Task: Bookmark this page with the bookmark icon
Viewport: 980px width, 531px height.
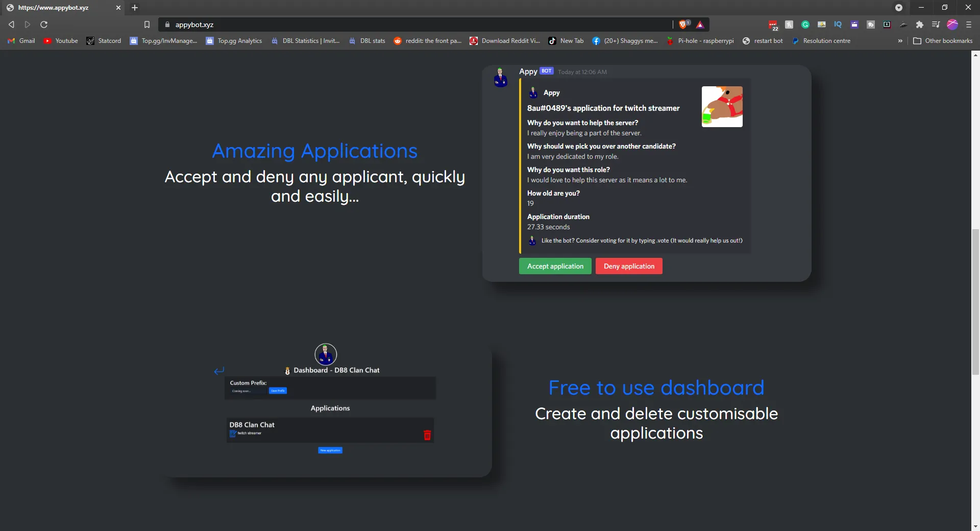Action: (x=147, y=25)
